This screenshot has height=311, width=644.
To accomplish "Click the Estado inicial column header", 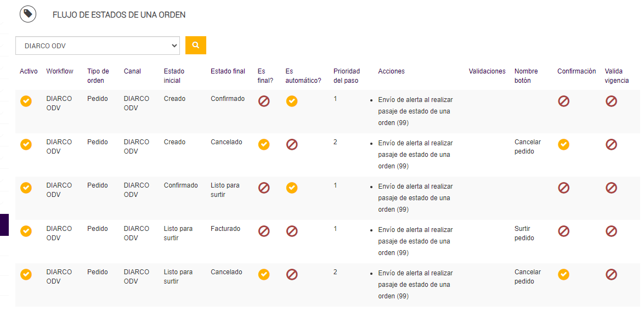I will pos(174,76).
